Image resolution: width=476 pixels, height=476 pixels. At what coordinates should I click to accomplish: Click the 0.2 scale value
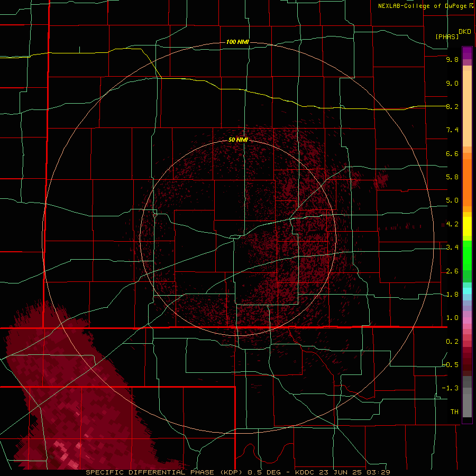[x=452, y=342]
